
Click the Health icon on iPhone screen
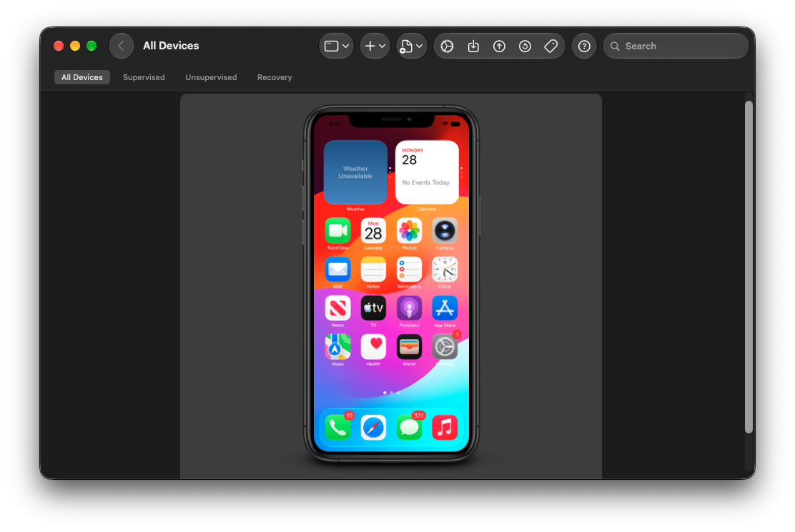(x=373, y=347)
